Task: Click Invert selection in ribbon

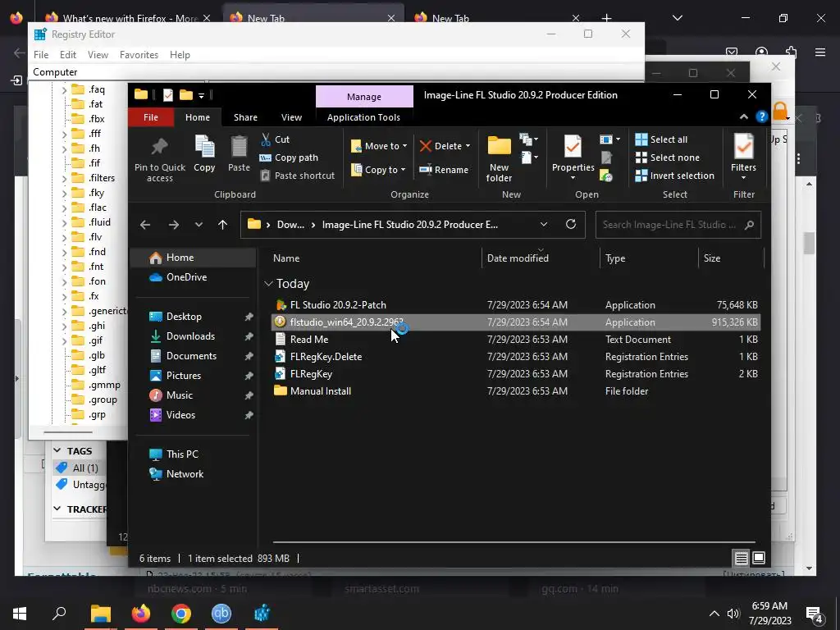Action: pyautogui.click(x=674, y=176)
